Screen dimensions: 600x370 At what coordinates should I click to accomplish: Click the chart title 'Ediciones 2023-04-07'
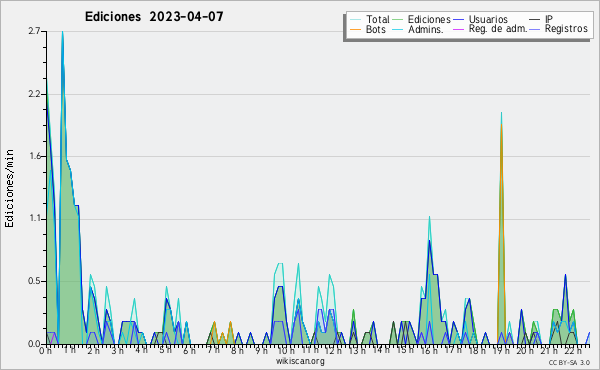(154, 17)
